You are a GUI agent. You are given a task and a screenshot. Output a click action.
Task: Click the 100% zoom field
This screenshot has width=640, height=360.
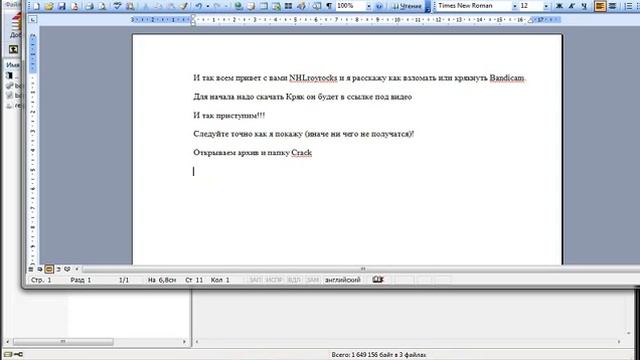(351, 6)
